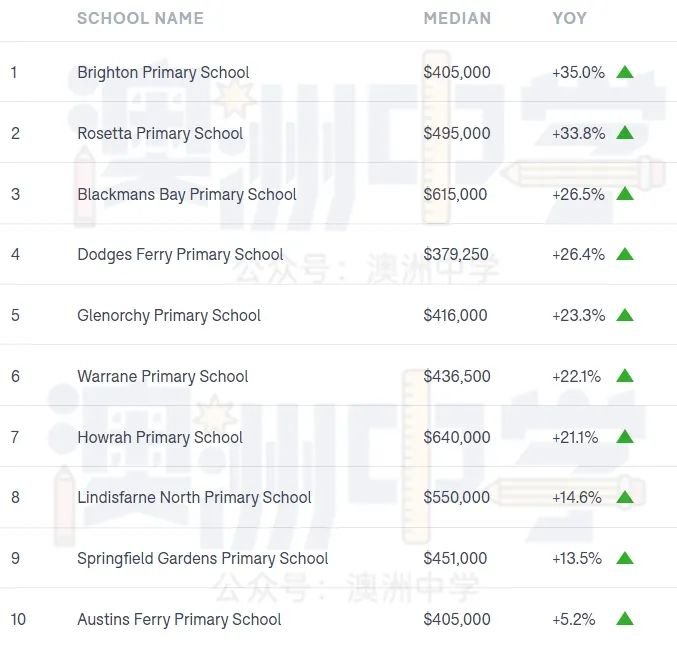The width and height of the screenshot is (677, 647).
Task: Click Springfield Gardens Primary School
Action: 203,559
